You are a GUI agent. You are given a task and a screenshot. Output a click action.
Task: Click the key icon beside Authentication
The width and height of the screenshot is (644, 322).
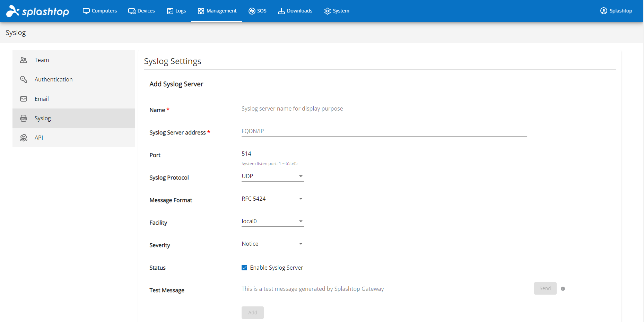coord(23,79)
